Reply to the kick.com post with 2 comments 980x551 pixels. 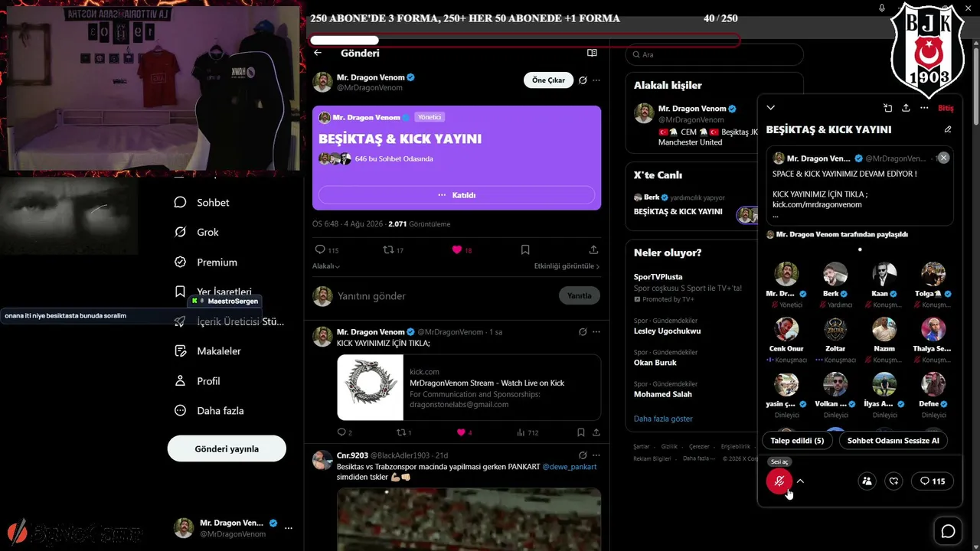345,432
